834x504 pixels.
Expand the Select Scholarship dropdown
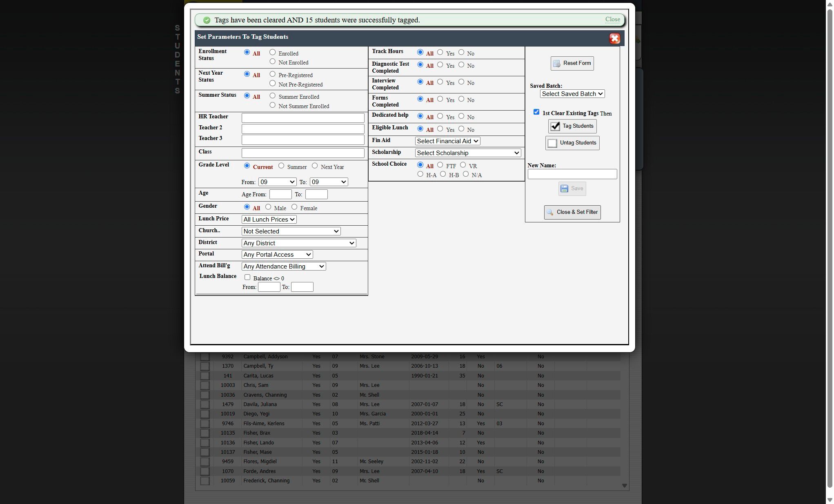click(x=468, y=153)
